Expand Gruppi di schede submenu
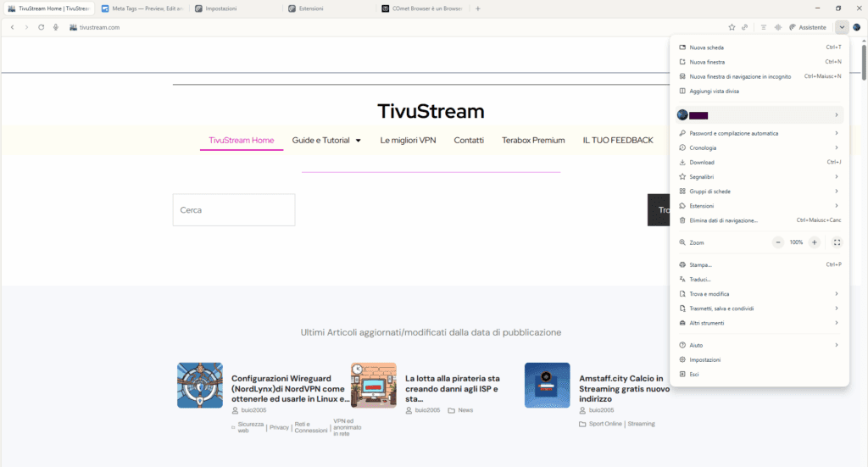868x467 pixels. pos(759,191)
